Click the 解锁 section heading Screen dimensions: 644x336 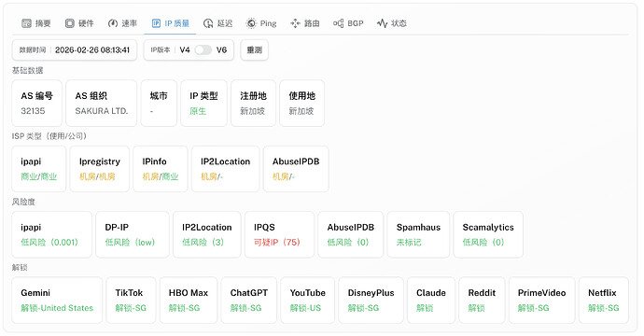20,268
